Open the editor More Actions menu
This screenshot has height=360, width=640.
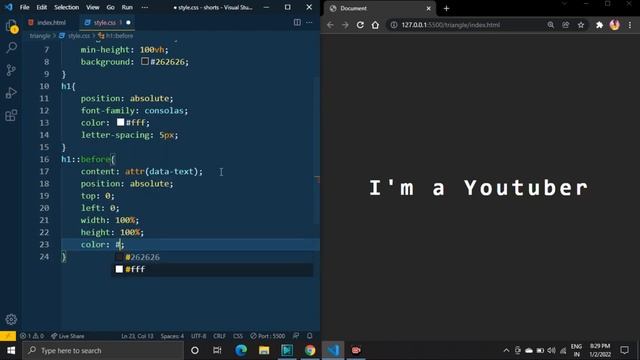tap(309, 22)
